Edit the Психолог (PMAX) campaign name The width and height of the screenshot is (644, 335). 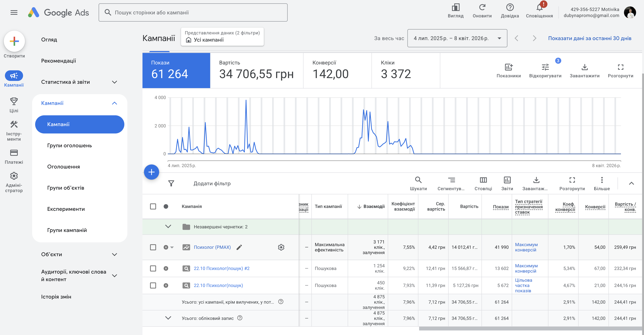click(239, 247)
